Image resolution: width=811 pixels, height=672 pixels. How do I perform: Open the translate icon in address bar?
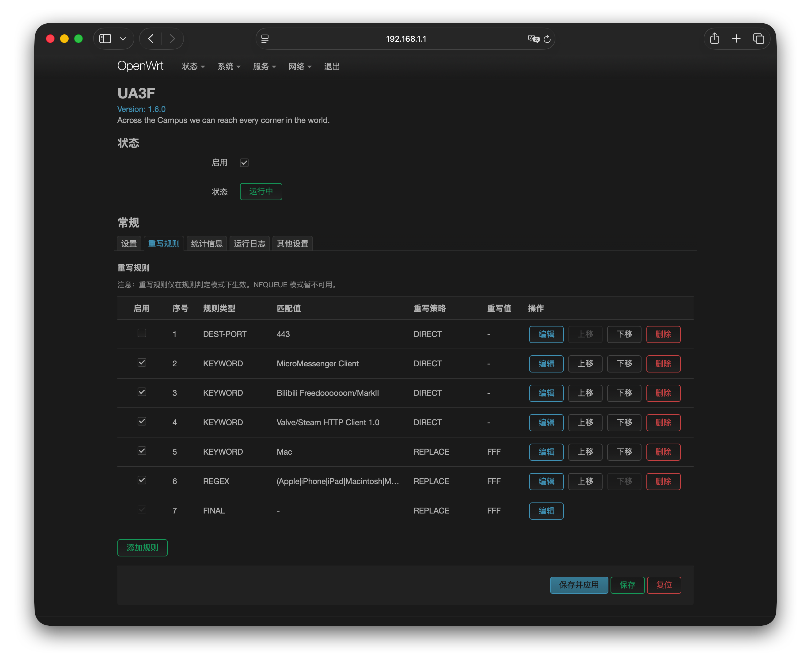(533, 39)
